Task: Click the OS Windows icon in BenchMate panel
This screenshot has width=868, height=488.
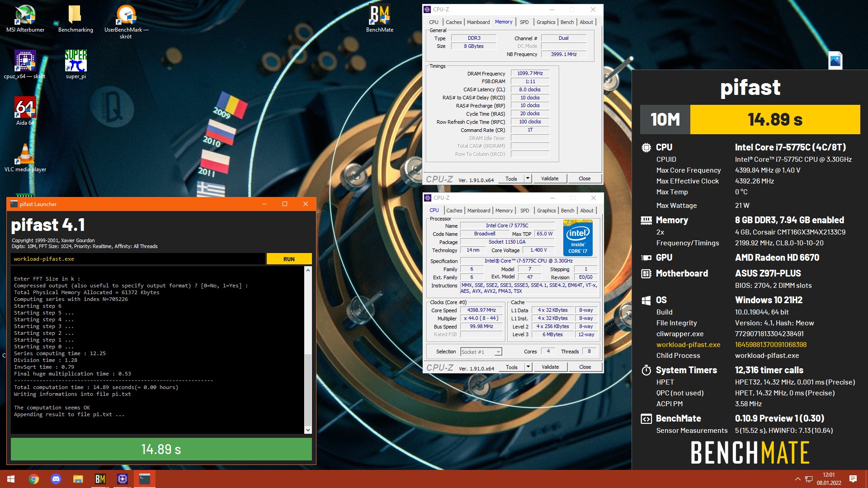Action: click(x=646, y=300)
